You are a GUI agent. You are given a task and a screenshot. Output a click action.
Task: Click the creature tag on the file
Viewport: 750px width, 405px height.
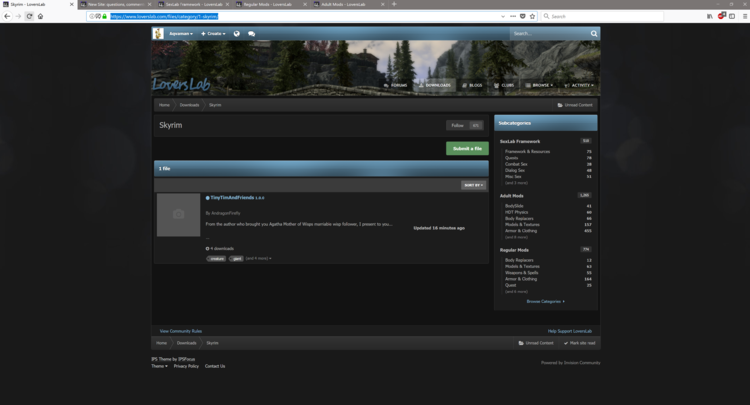pos(216,259)
